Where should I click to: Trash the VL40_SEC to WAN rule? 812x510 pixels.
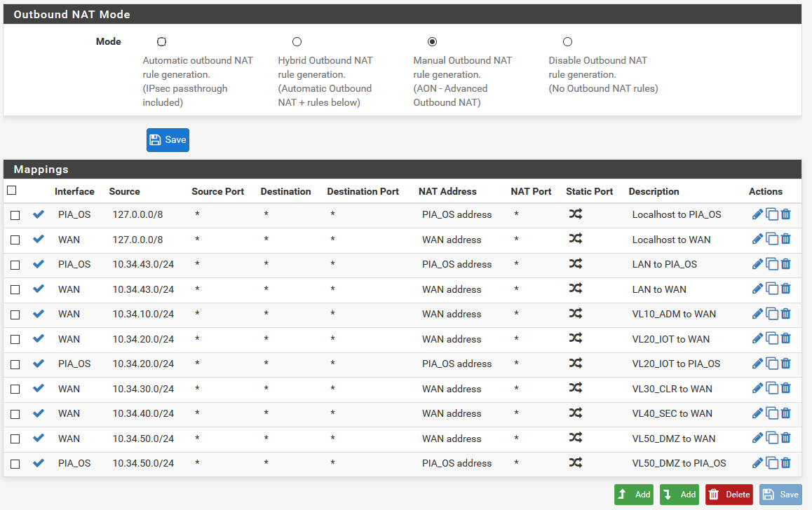786,413
